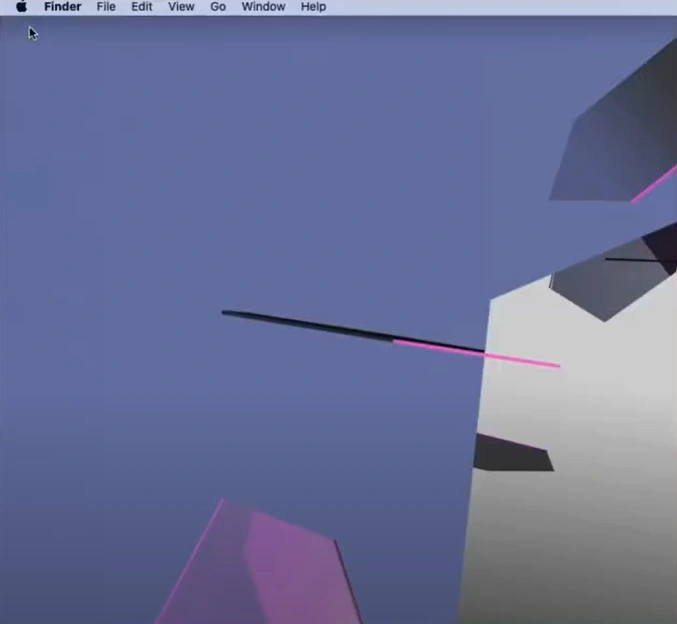
Task: Open the Help menu
Action: click(313, 7)
